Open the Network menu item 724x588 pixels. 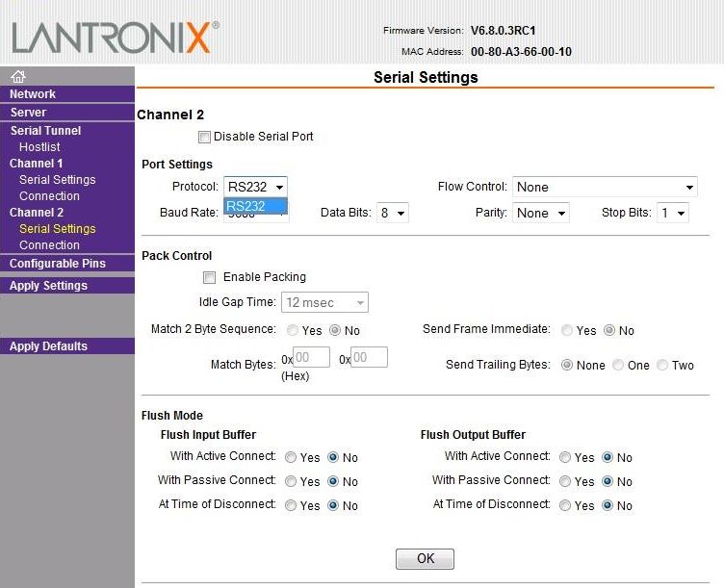[33, 94]
